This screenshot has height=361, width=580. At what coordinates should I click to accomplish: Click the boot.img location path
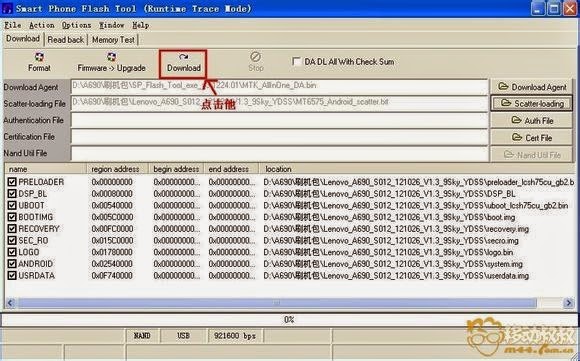coord(389,217)
